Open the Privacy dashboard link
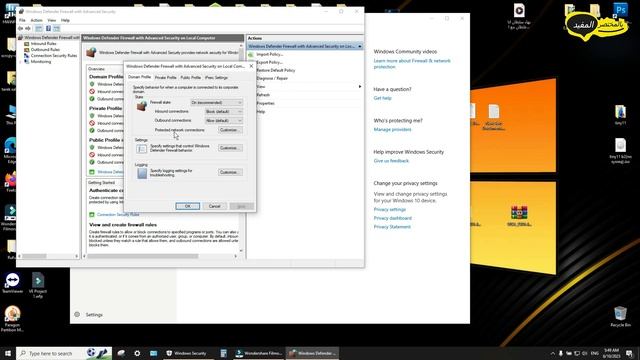Image resolution: width=640 pixels, height=360 pixels. pyautogui.click(x=392, y=218)
